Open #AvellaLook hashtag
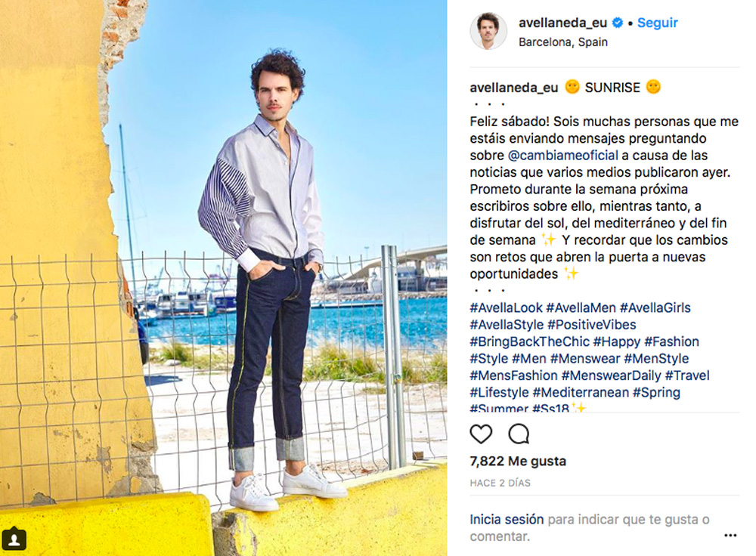Viewport: 756px width, 556px height. pyautogui.click(x=507, y=308)
